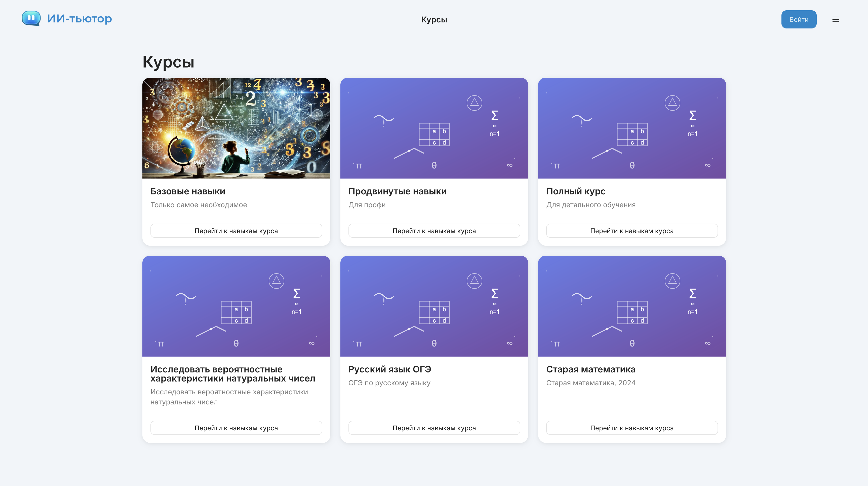The height and width of the screenshot is (486, 868).
Task: Click the ИИ-тьютор brand name text
Action: click(79, 19)
